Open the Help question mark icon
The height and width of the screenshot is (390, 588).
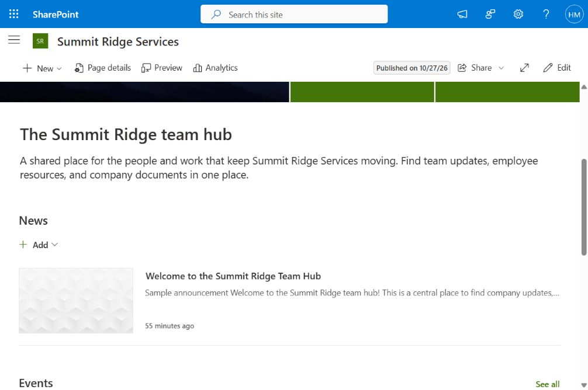coord(546,14)
